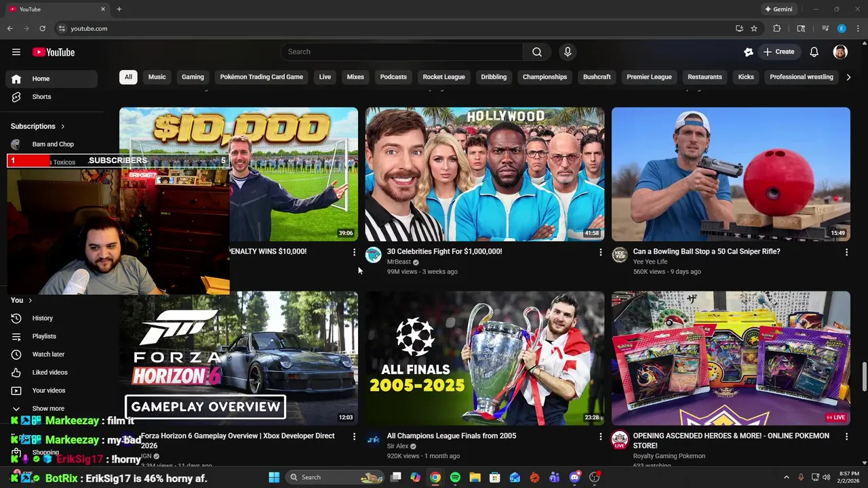Viewport: 868px width, 488px height.
Task: Open YouTube notifications bell
Action: (x=814, y=52)
